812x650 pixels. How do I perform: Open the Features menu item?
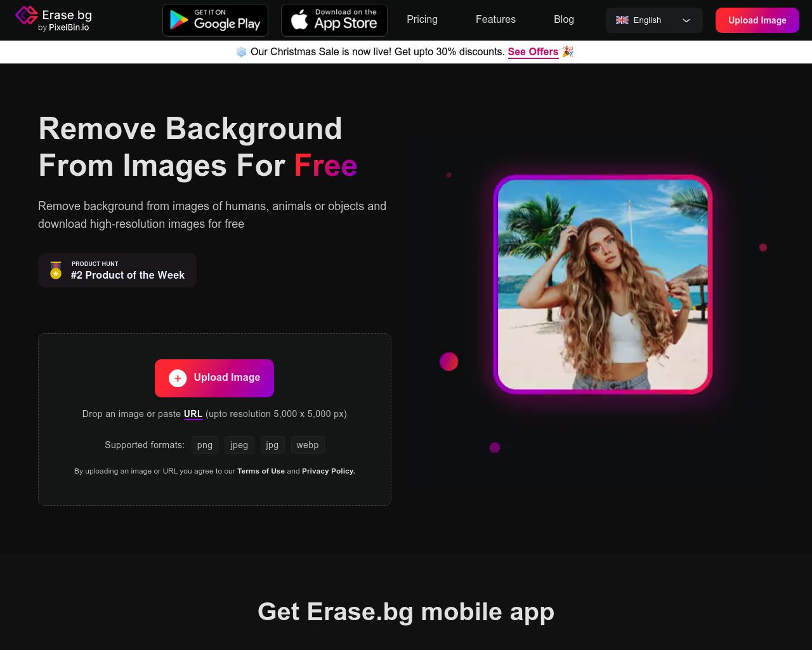pos(495,20)
